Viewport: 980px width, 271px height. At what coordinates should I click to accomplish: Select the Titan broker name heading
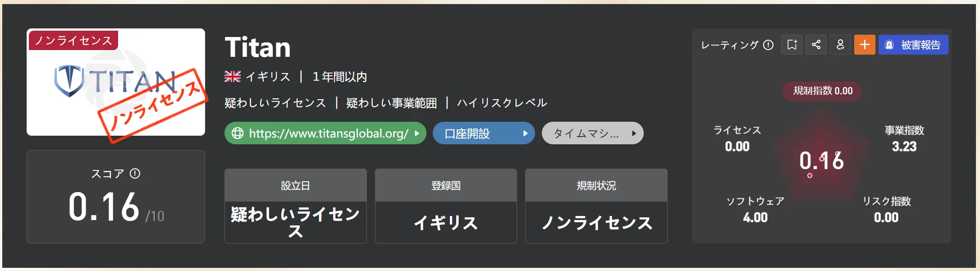[x=257, y=47]
